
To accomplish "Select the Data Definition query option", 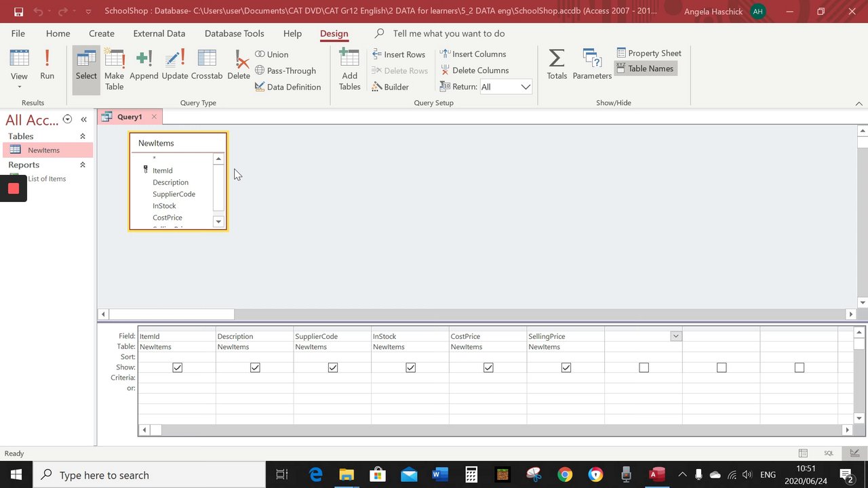I will [288, 87].
